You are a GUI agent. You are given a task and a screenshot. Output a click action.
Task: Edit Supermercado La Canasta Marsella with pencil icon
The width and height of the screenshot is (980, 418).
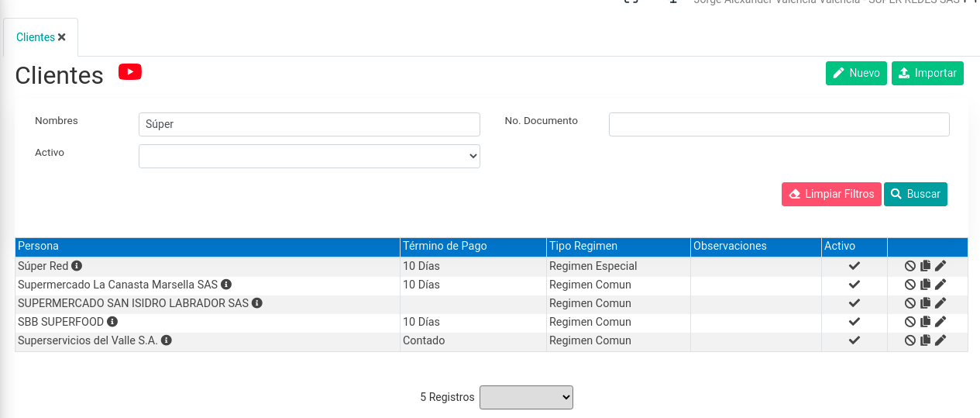[x=940, y=285]
